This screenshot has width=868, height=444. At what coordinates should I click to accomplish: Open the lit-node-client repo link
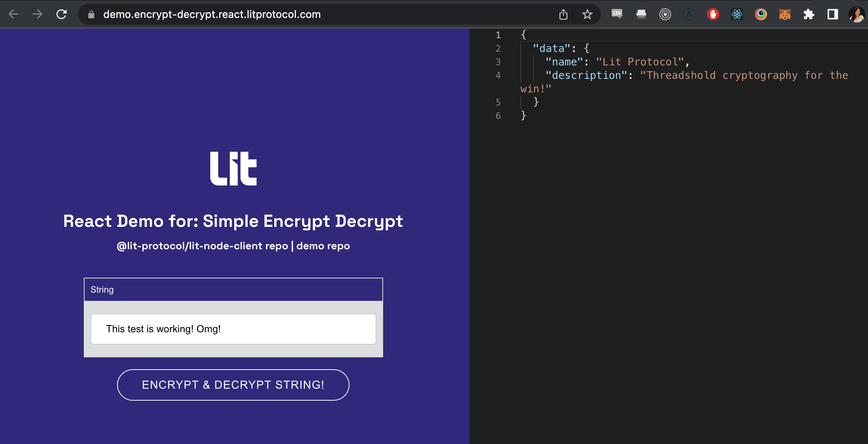click(202, 246)
